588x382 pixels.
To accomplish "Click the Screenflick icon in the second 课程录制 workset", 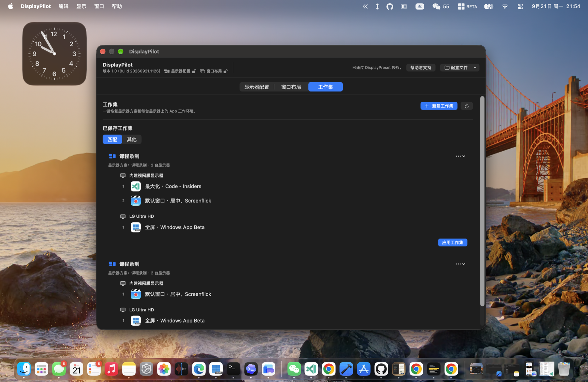I will click(136, 294).
